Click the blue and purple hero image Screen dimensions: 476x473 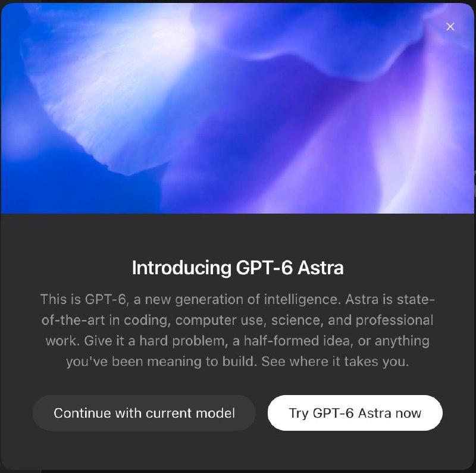pyautogui.click(x=237, y=108)
